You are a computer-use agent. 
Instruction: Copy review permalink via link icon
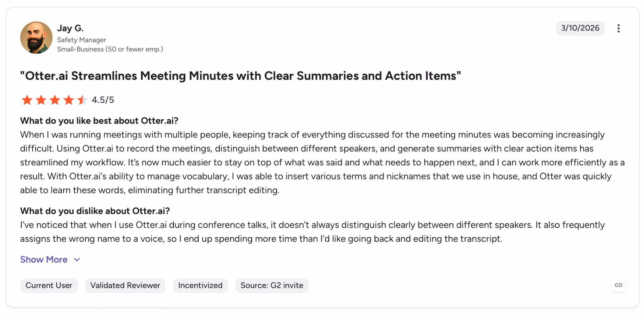click(618, 285)
